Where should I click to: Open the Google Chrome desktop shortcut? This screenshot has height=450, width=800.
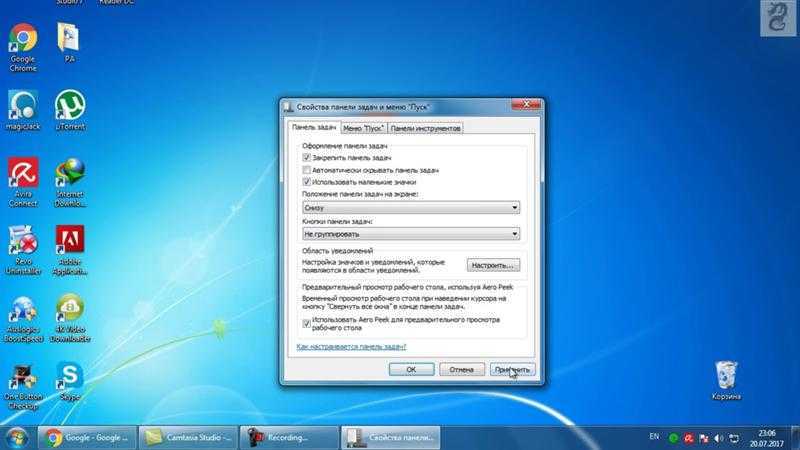click(x=23, y=47)
